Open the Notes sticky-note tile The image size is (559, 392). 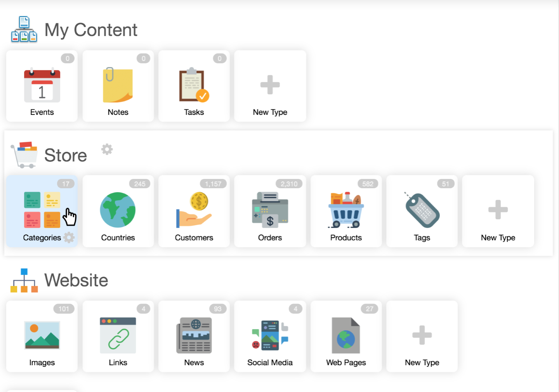(x=118, y=86)
